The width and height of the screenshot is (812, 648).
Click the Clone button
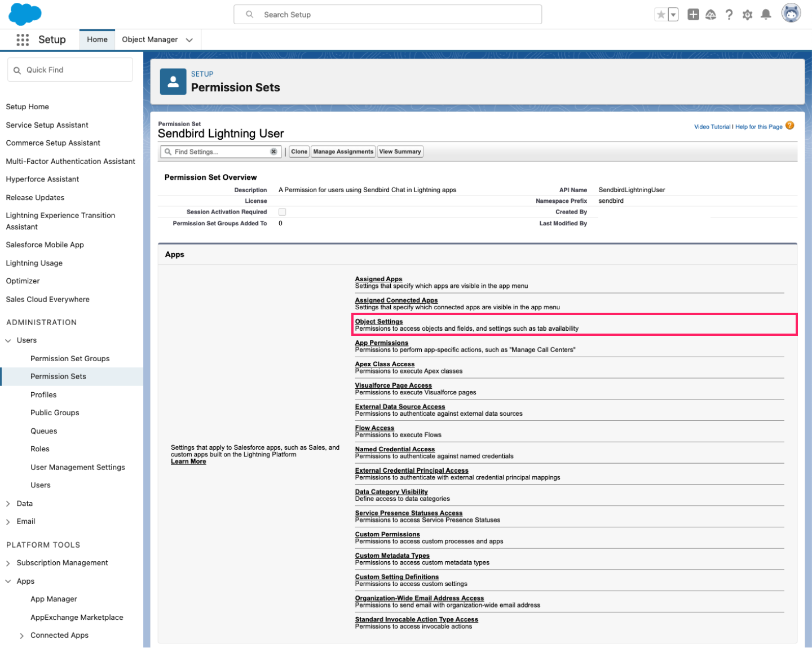(299, 152)
